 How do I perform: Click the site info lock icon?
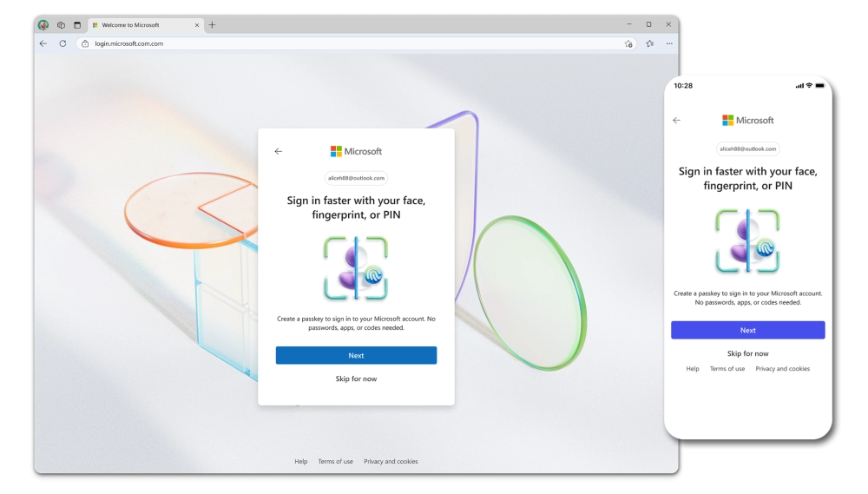(85, 43)
